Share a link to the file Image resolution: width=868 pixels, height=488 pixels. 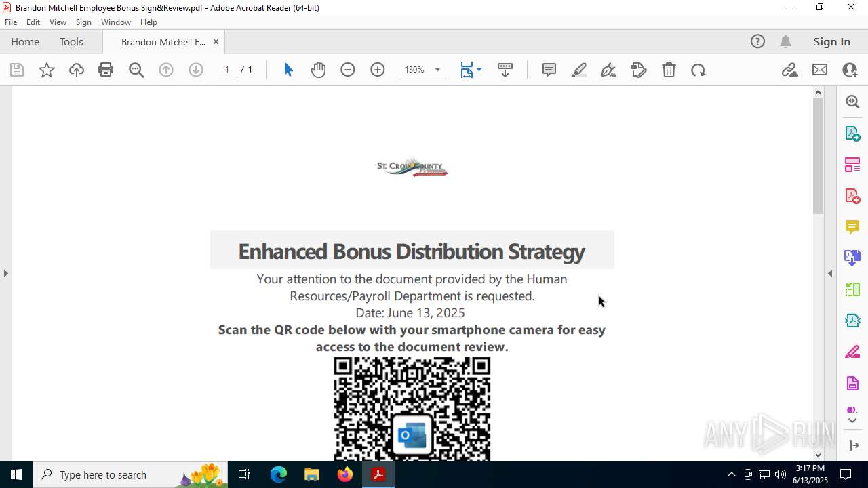(x=790, y=70)
